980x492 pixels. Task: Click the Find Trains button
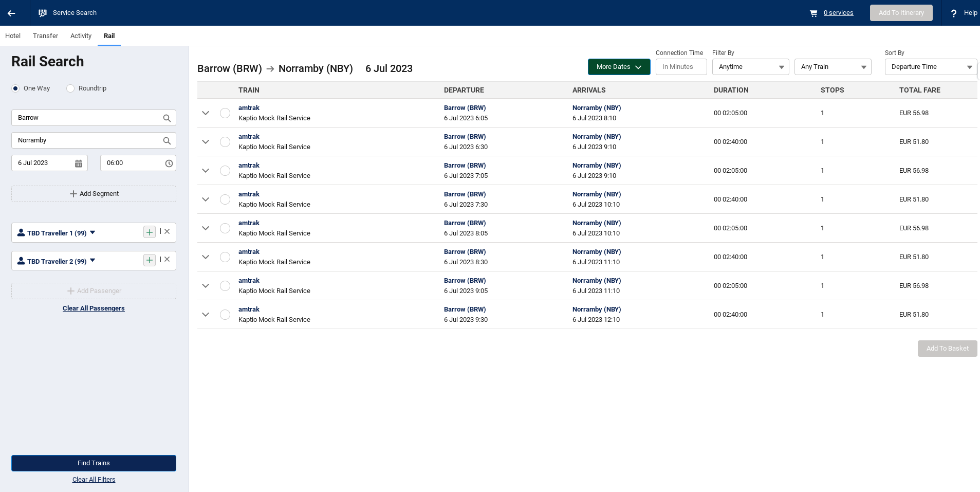(94, 463)
